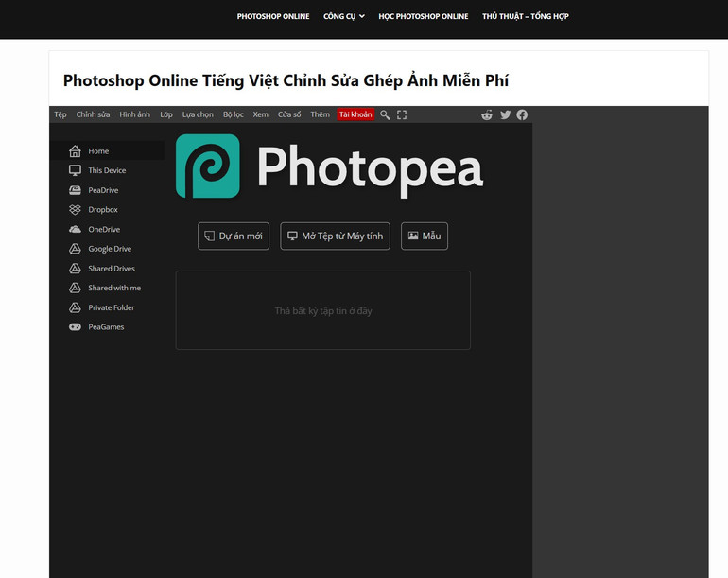Click the PeaDrive disk icon
Viewport: 728px width, 578px height.
(x=75, y=190)
